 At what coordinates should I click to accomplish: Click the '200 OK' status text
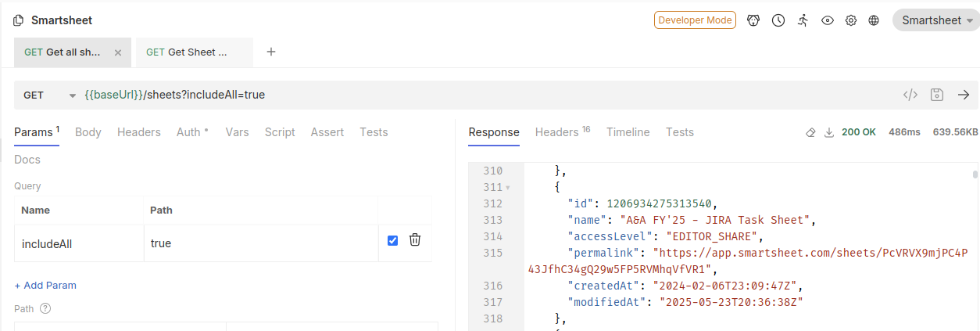859,132
